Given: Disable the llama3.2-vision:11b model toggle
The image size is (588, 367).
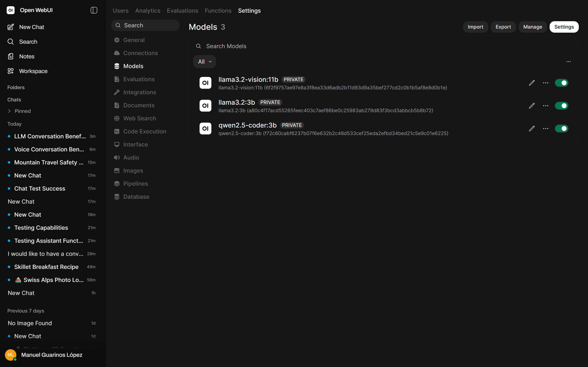Looking at the screenshot, I should click(561, 83).
